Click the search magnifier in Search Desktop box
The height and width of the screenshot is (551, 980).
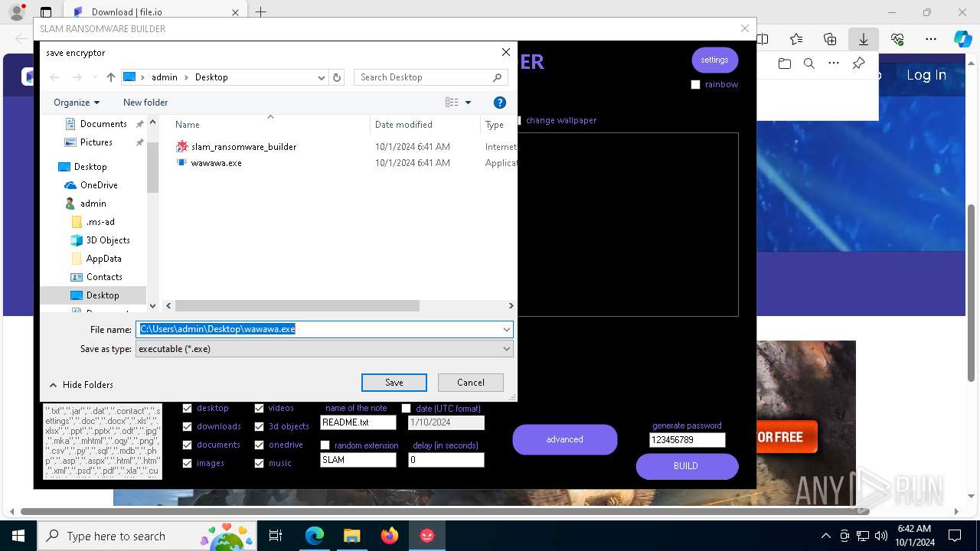497,77
